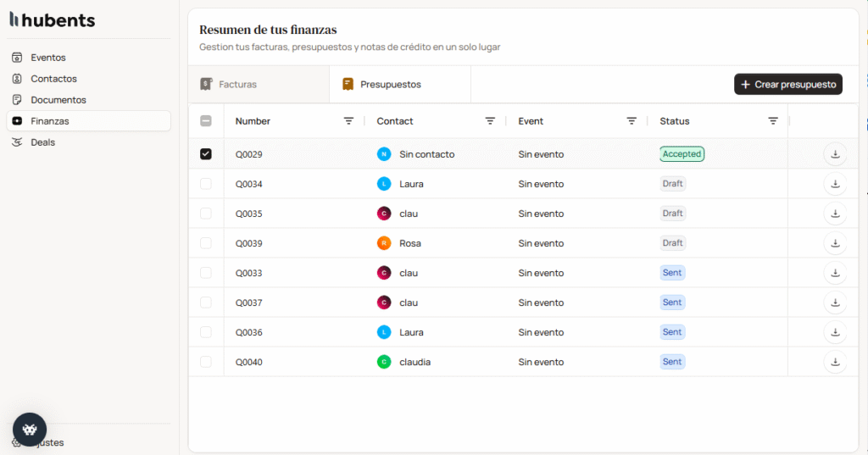Select the checkbox for quote Q0034
The image size is (868, 455).
(x=206, y=184)
